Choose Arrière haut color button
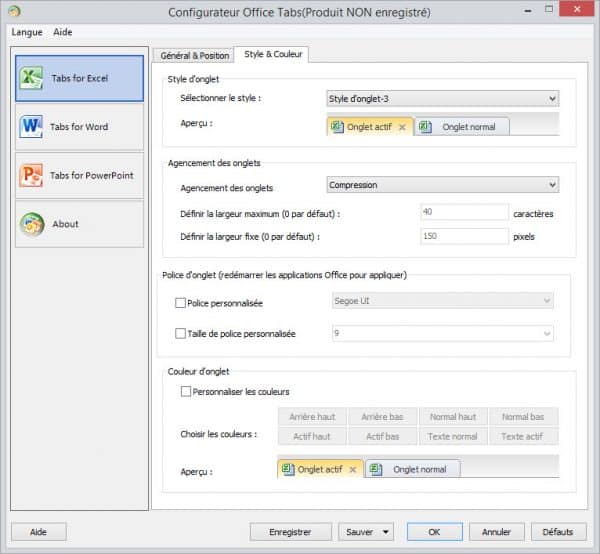Image resolution: width=600 pixels, height=554 pixels. click(x=312, y=417)
